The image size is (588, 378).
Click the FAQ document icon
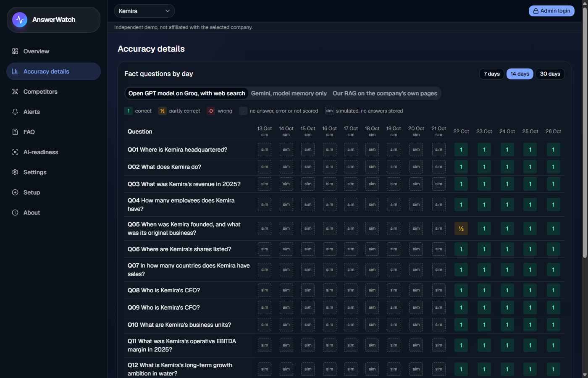(x=15, y=132)
